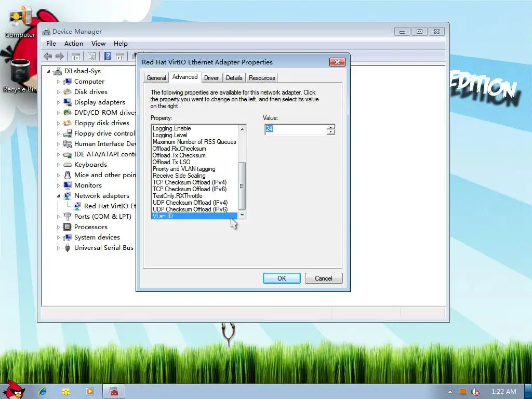This screenshot has width=532, height=399.
Task: Collapse the Network adapters node
Action: [x=58, y=196]
